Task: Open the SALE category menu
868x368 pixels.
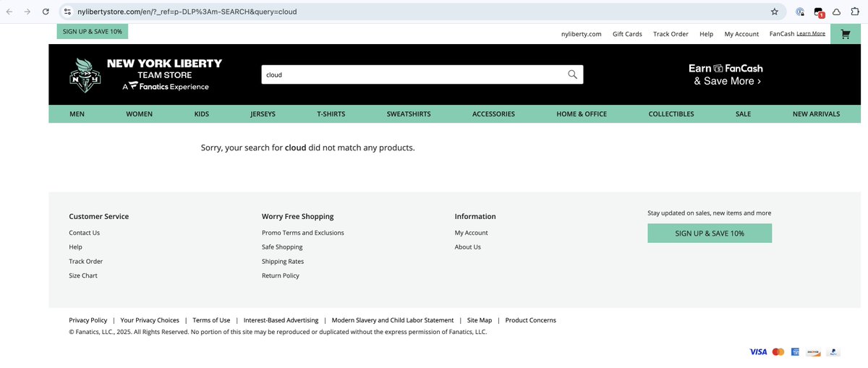Action: click(743, 114)
